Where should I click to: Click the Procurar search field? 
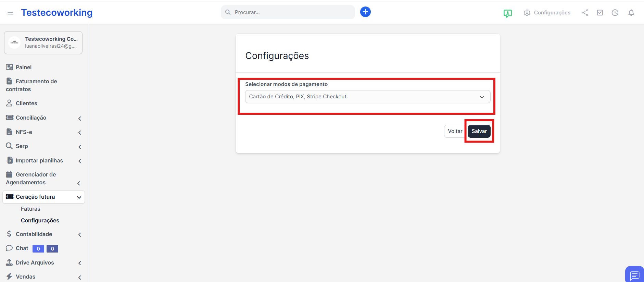[291, 12]
